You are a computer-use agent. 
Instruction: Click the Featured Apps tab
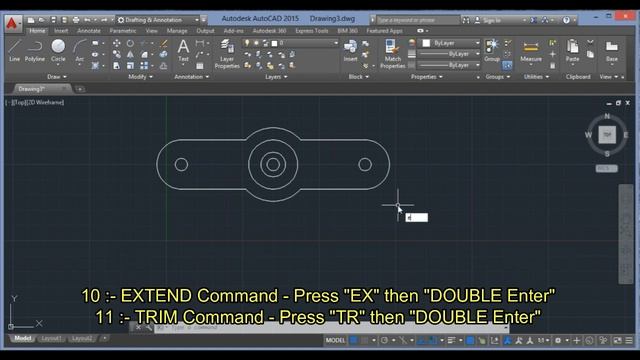coord(384,31)
